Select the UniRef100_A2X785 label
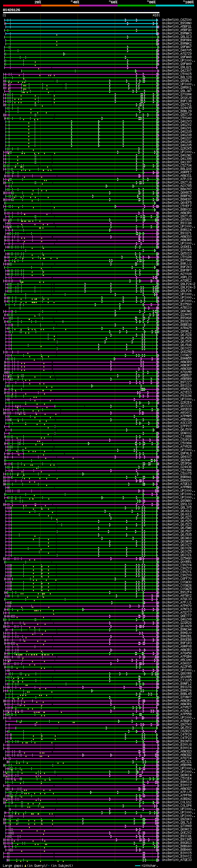197x868 pixels. tap(177, 186)
